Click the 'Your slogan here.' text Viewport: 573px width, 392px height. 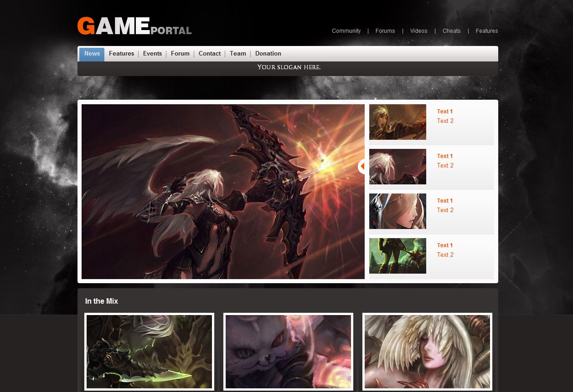289,67
